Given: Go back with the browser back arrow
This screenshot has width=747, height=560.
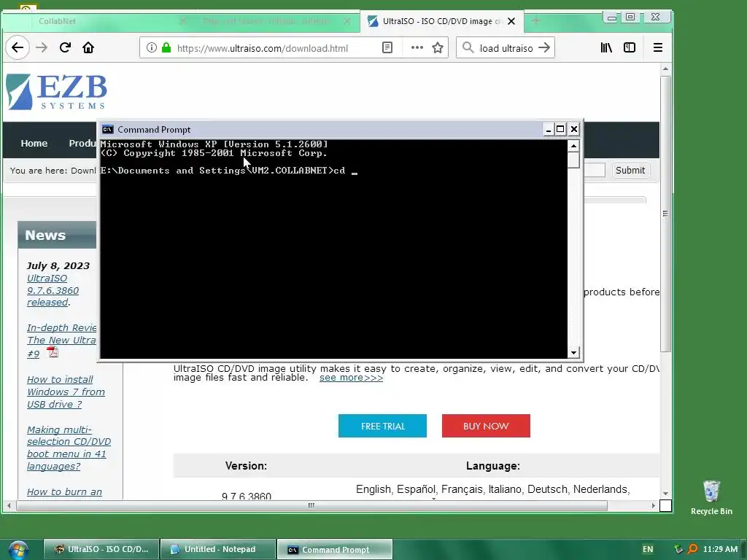Looking at the screenshot, I should click(18, 47).
